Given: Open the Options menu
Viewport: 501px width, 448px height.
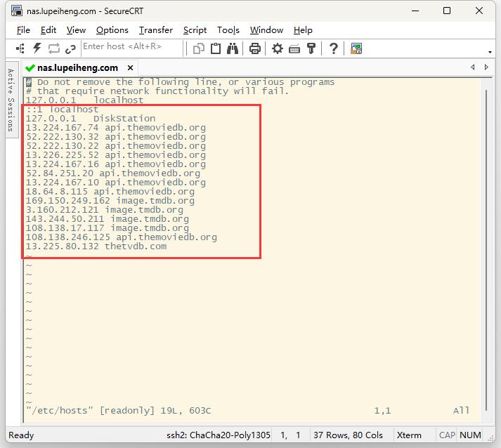Looking at the screenshot, I should [112, 30].
